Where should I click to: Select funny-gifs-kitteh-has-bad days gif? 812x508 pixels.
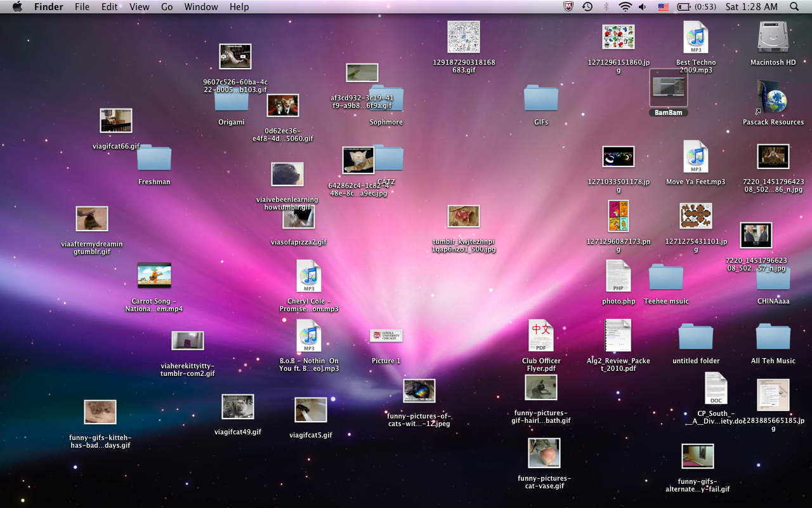click(x=100, y=412)
